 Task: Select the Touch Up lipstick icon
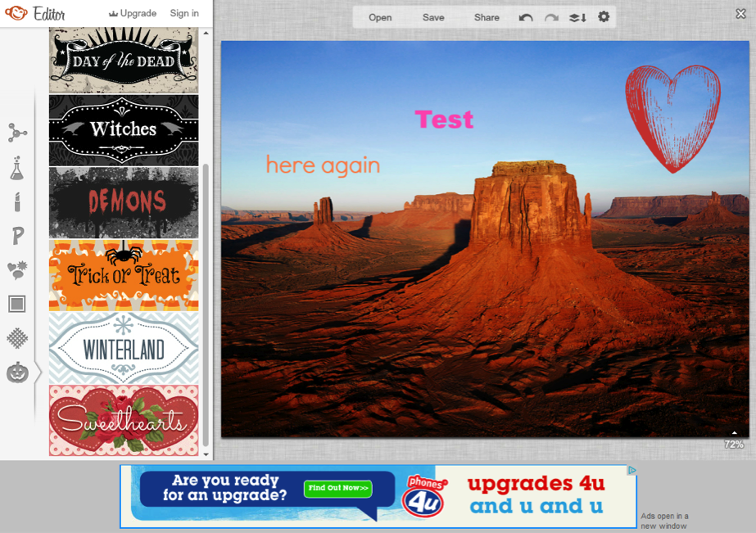click(x=17, y=201)
